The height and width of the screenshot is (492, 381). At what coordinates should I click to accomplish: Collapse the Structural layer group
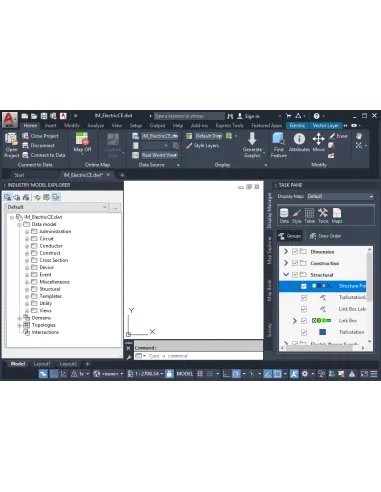point(286,274)
